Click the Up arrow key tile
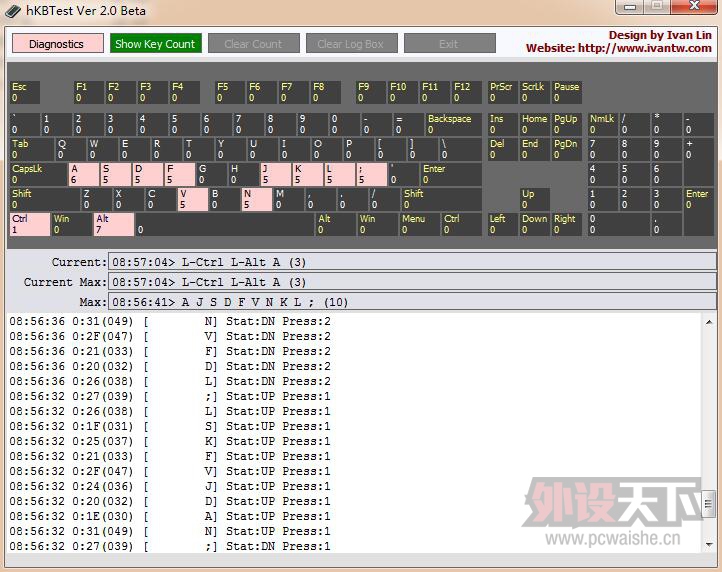The width and height of the screenshot is (722, 572). pos(533,199)
